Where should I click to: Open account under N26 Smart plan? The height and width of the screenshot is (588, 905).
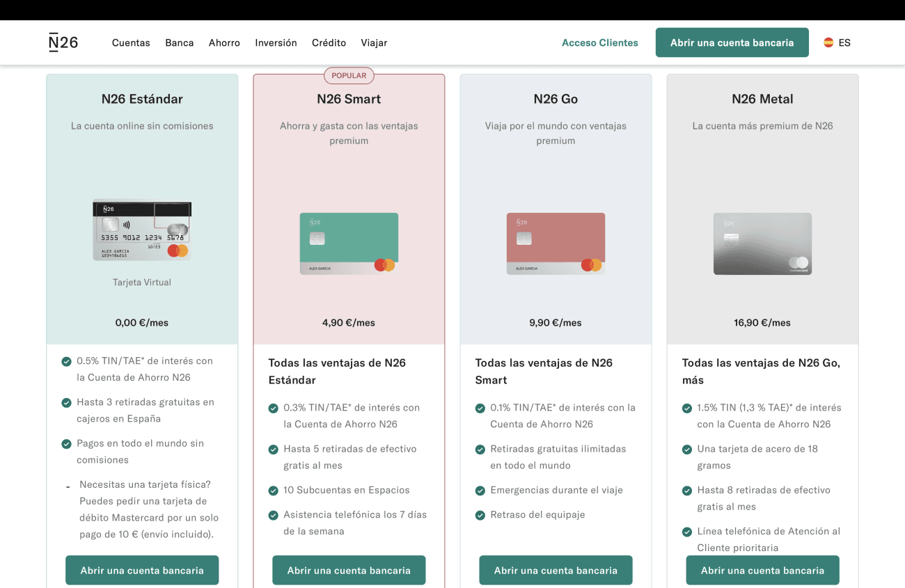click(x=349, y=570)
